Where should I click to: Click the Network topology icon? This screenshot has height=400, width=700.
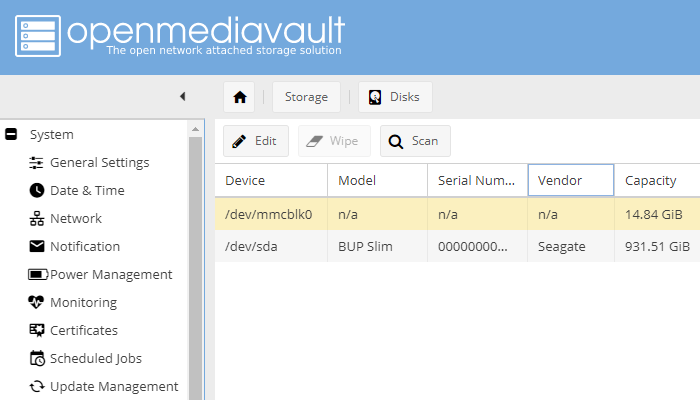37,219
